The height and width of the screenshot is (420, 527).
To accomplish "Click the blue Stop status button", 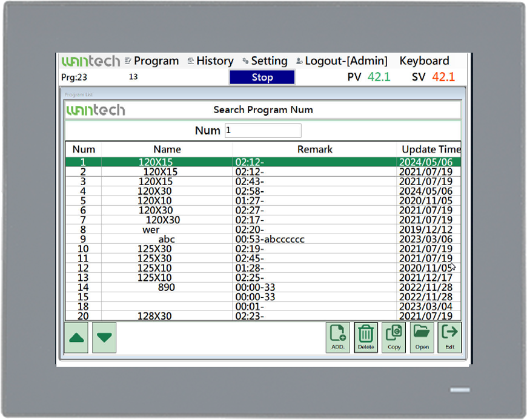I will click(x=262, y=77).
